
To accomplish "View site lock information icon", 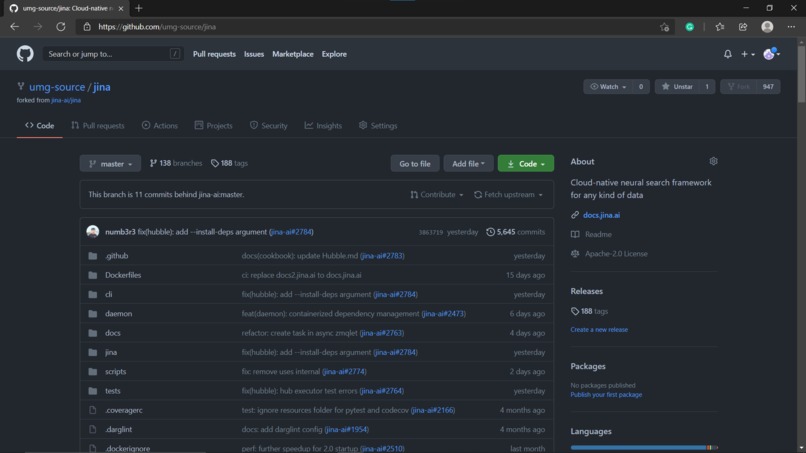I will [x=87, y=27].
